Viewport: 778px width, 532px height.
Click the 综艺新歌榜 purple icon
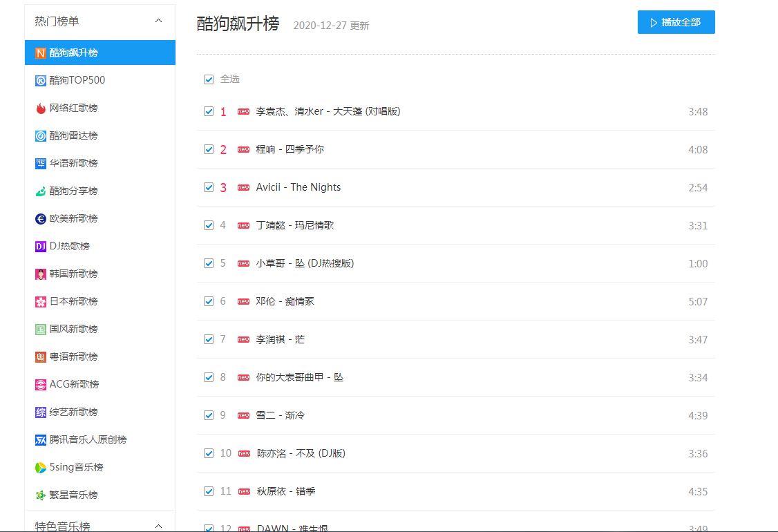(x=41, y=412)
